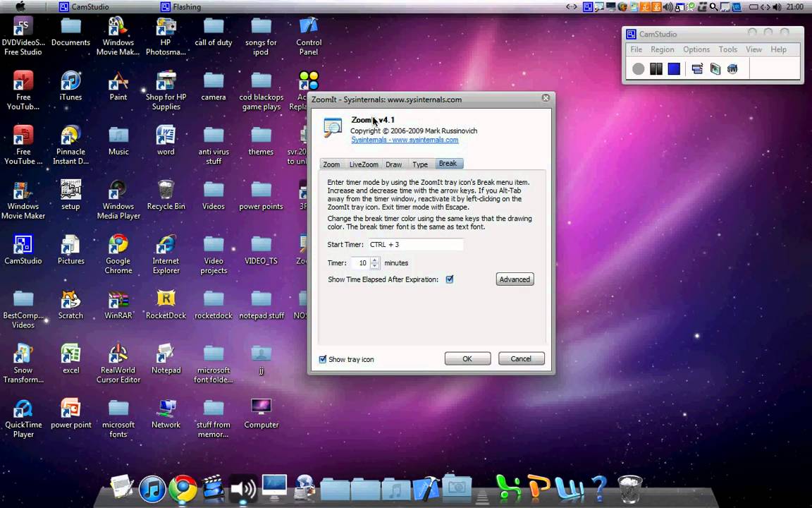Open the Options menu in CamStudio
Image resolution: width=812 pixels, height=508 pixels.
click(696, 49)
